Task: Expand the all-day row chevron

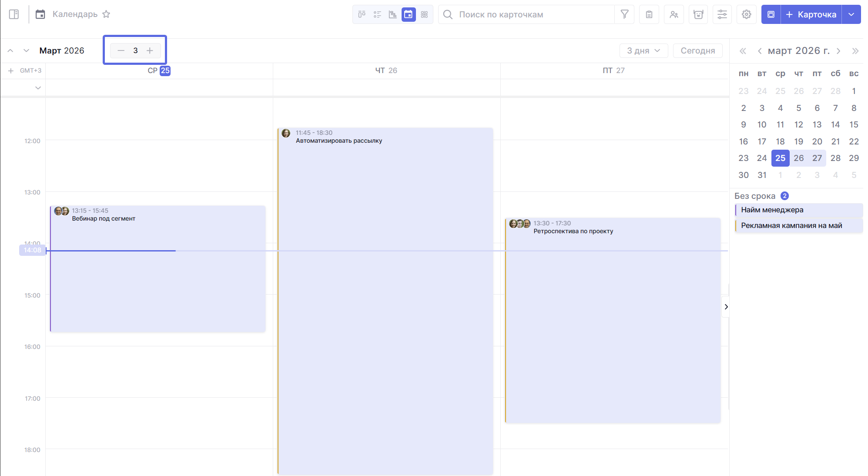Action: (x=38, y=88)
